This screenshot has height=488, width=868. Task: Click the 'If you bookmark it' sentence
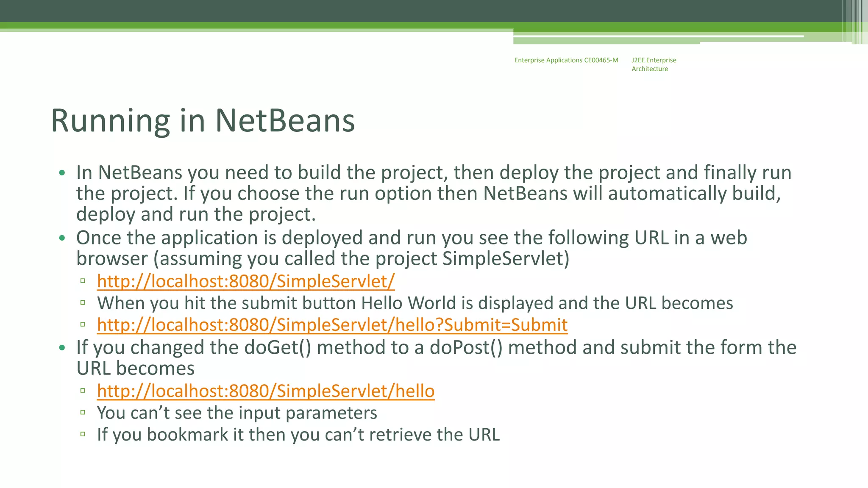298,435
